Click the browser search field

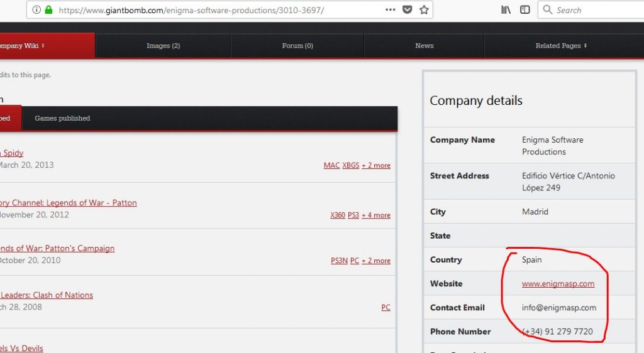(591, 10)
